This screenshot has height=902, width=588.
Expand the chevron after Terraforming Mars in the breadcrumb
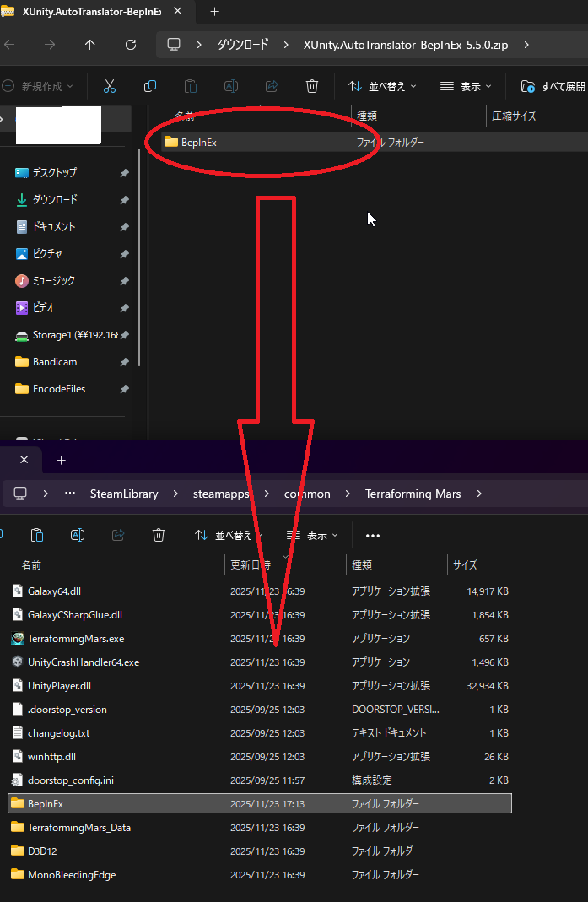coord(479,494)
